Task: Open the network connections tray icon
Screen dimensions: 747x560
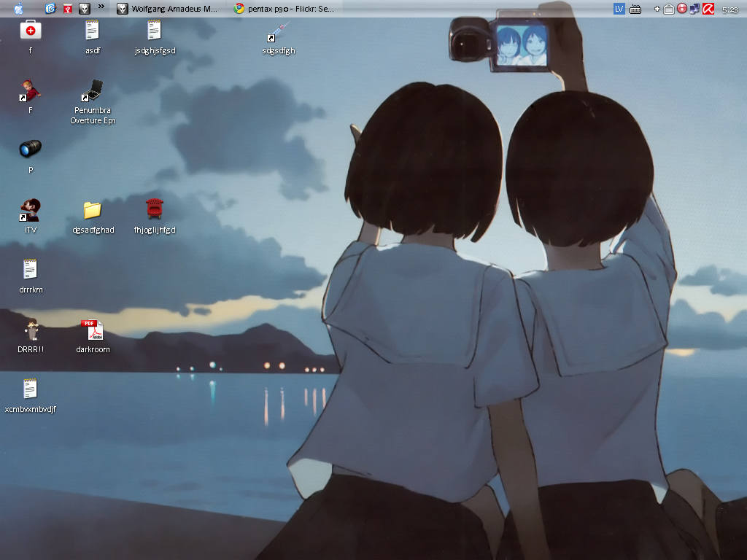Action: (x=694, y=9)
